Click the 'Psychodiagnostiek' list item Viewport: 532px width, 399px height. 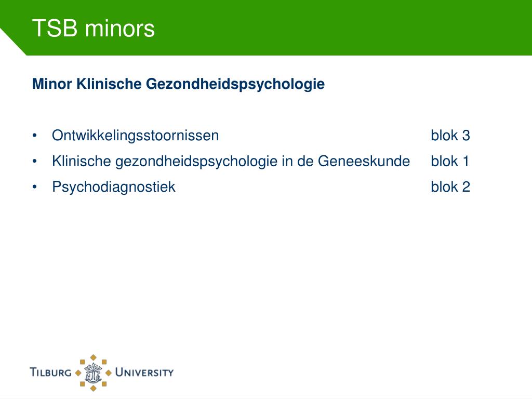[114, 187]
